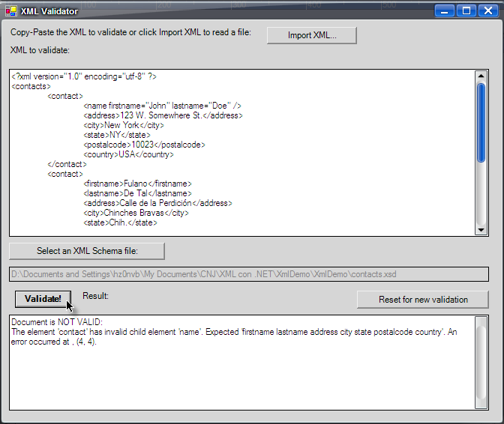
Task: Click the XML text area scroll down arrow
Action: pos(481,229)
